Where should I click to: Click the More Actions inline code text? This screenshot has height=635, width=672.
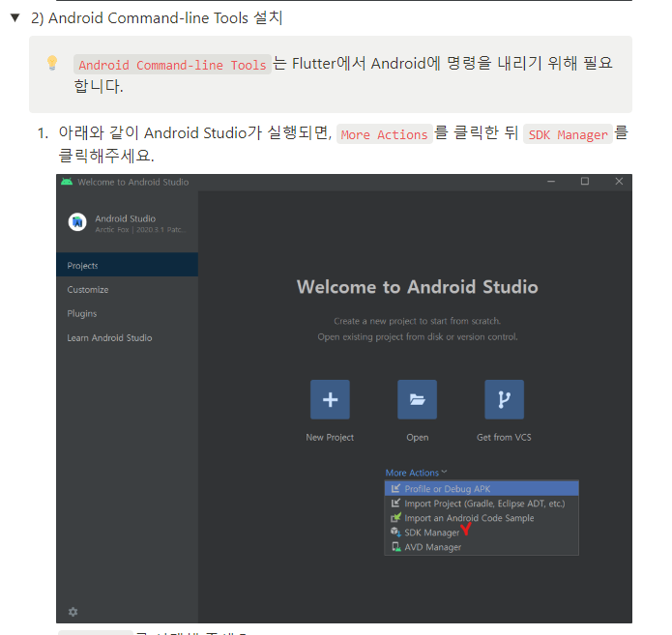[x=385, y=134]
